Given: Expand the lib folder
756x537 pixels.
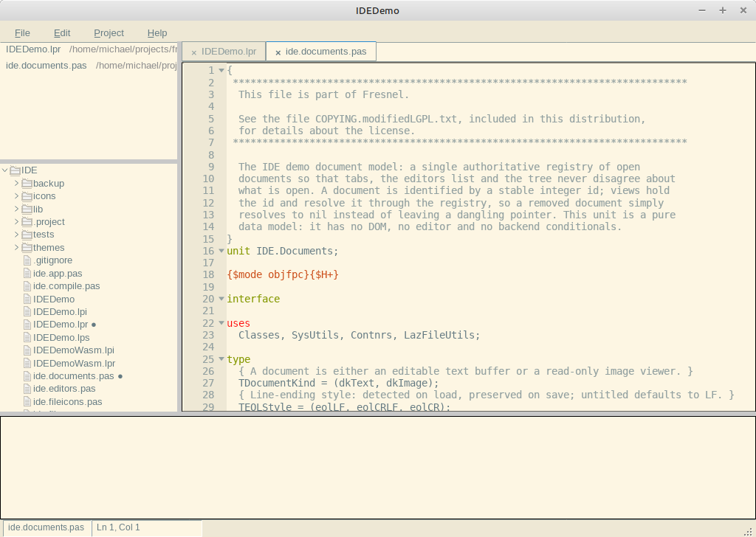Looking at the screenshot, I should click(16, 209).
